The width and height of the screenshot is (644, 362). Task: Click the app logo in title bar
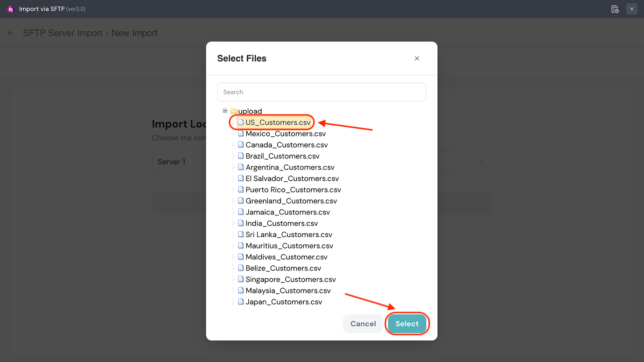[10, 9]
